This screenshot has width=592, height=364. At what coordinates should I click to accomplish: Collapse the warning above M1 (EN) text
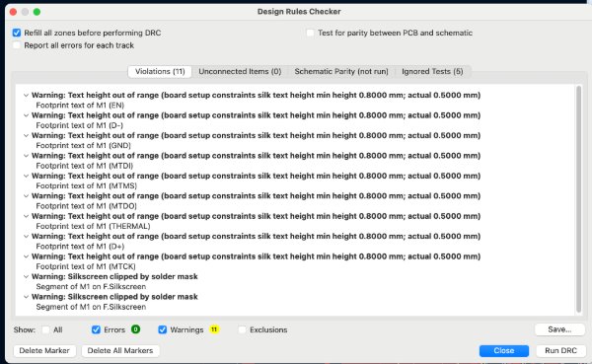coord(26,95)
